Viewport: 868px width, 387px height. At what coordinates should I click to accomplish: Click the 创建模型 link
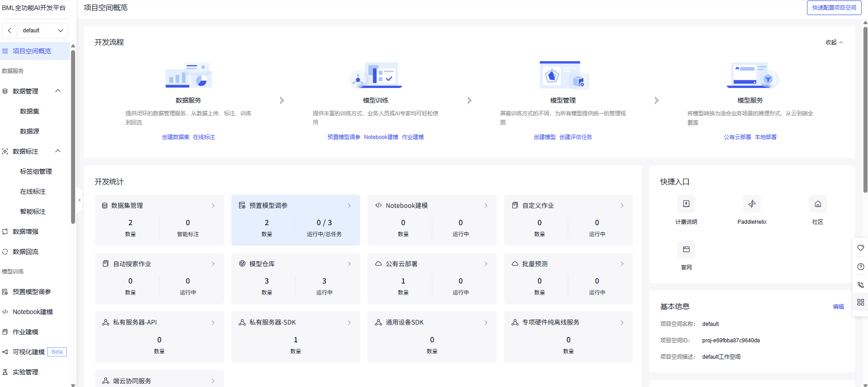(545, 137)
